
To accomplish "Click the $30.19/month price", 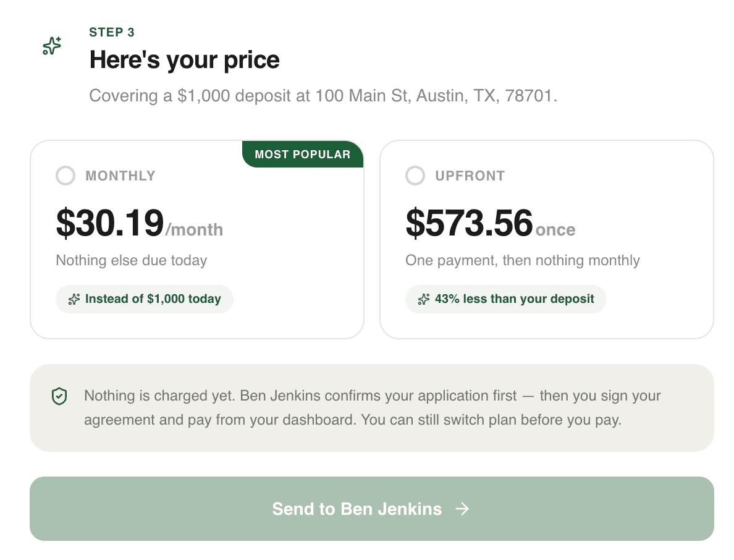I will click(140, 223).
